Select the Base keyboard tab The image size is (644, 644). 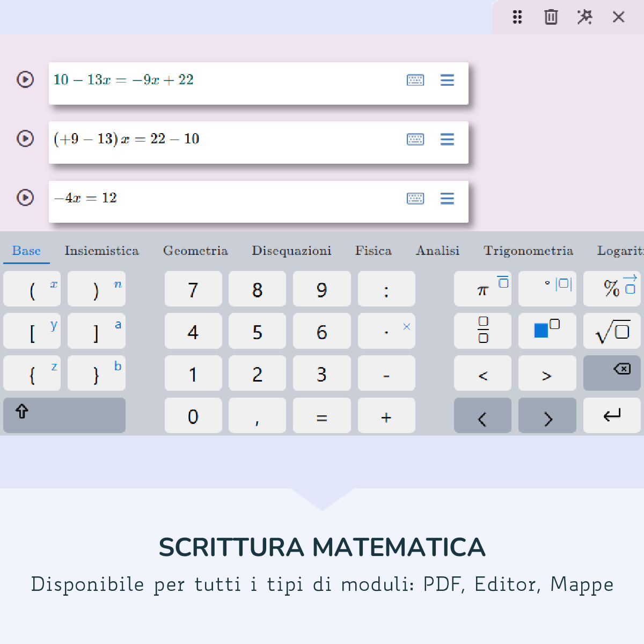tap(26, 251)
